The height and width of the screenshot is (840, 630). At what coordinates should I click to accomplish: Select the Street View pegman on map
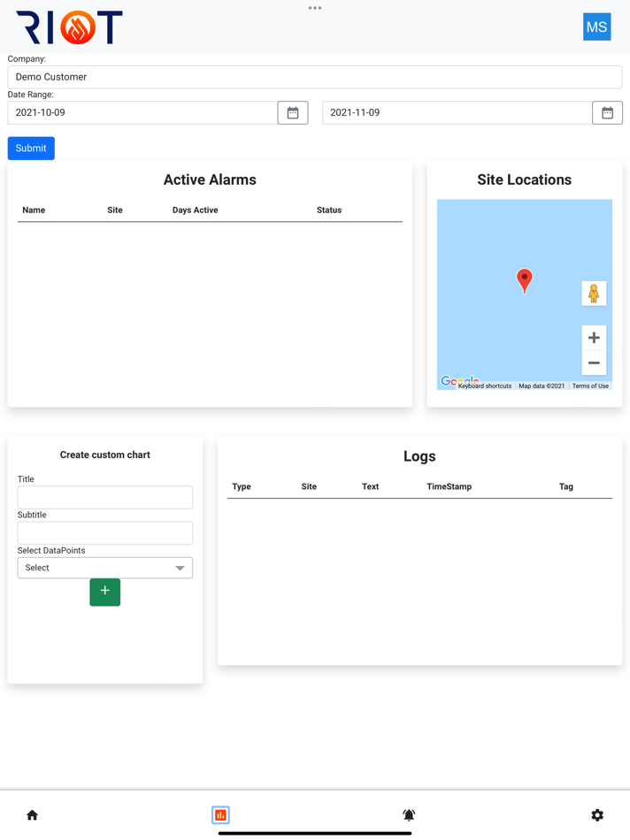click(x=594, y=294)
